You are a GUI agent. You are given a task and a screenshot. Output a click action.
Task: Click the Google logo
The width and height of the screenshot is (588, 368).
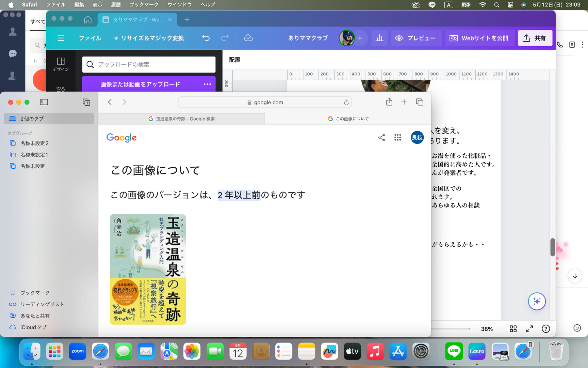(x=121, y=138)
